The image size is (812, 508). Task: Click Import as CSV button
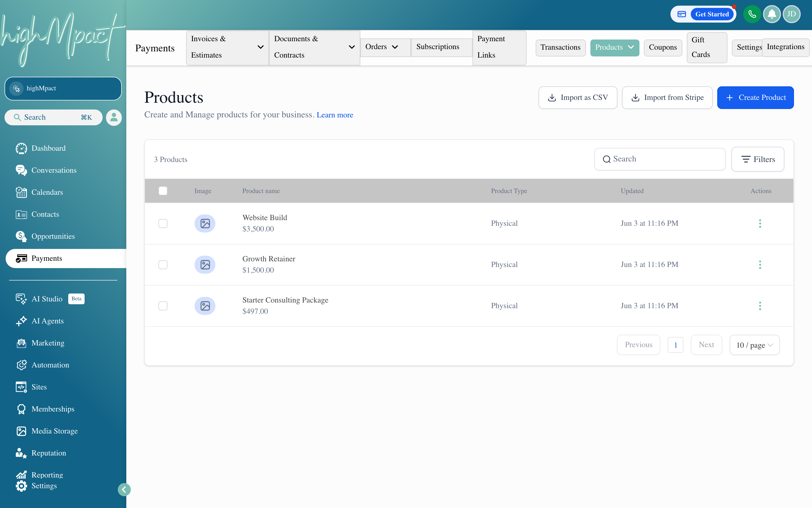pos(577,97)
